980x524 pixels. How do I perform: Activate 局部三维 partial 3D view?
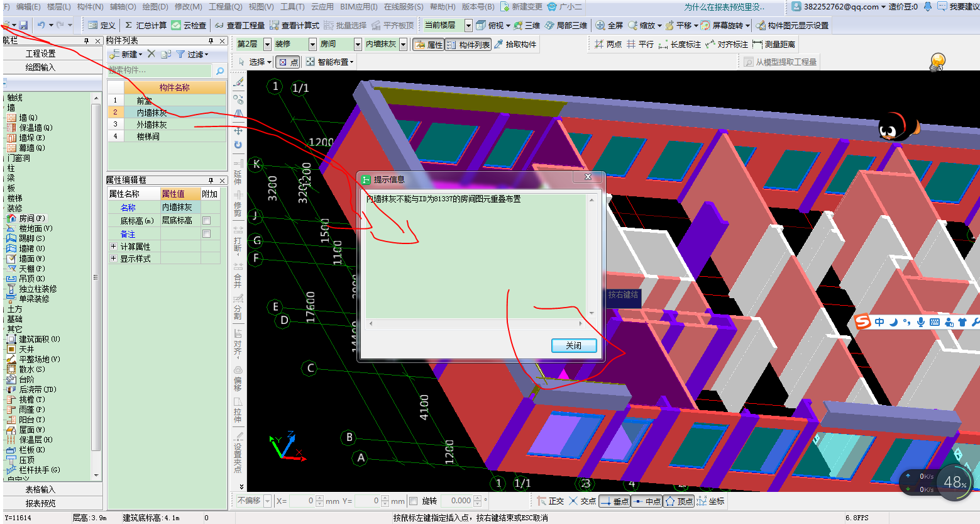566,25
